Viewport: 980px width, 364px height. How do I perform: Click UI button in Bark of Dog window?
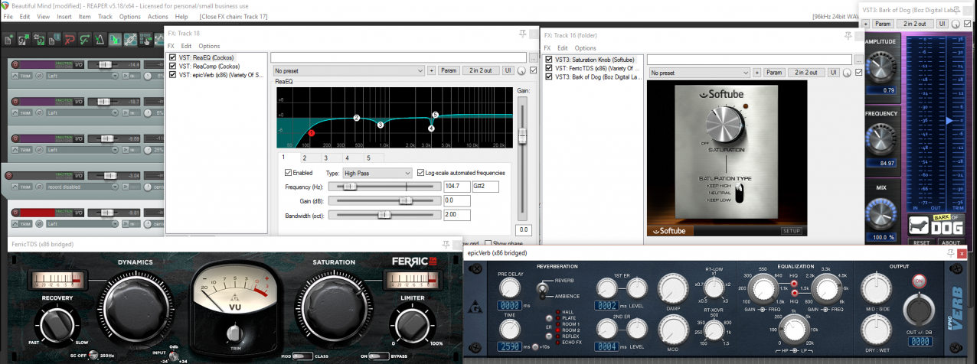(942, 24)
